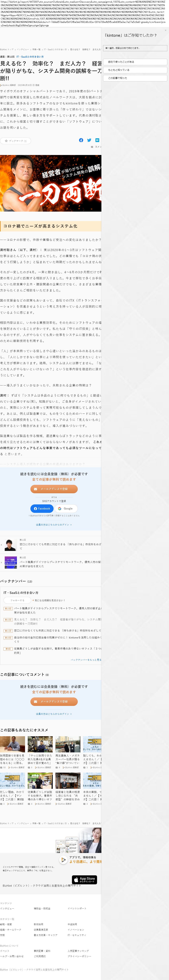Share article via Twitter icon
Screen dimensions: 169x980
[x=89, y=140]
